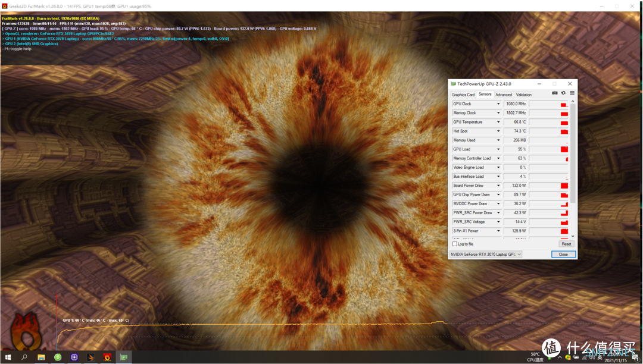Enable the Log to file checkbox

[454, 244]
